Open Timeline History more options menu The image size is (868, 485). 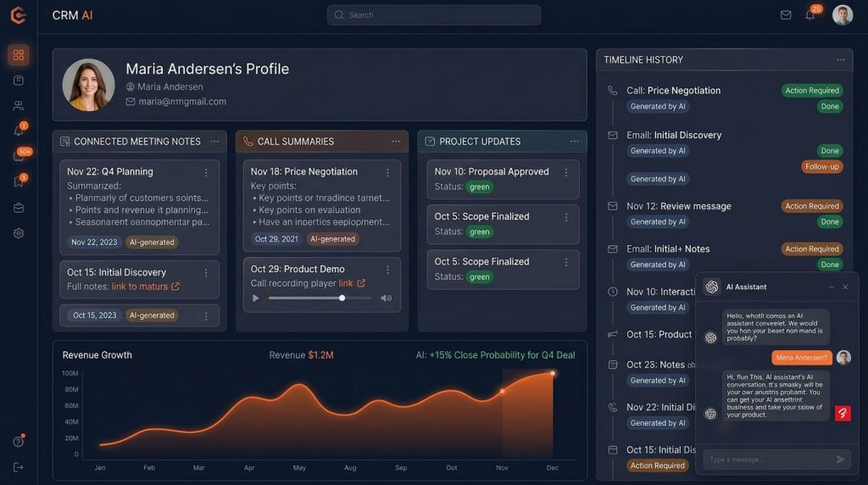[841, 59]
